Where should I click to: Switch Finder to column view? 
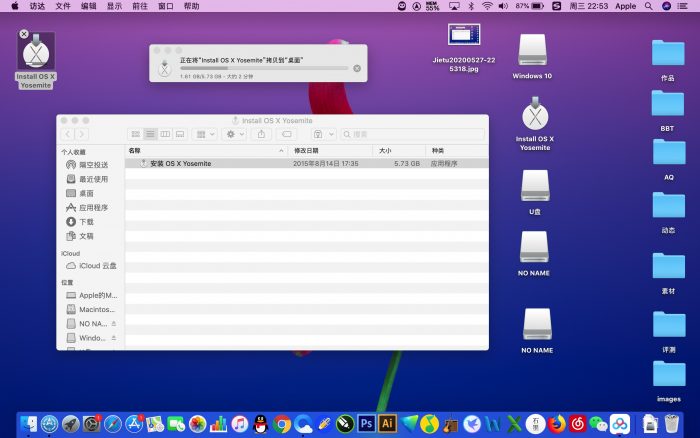tap(165, 133)
